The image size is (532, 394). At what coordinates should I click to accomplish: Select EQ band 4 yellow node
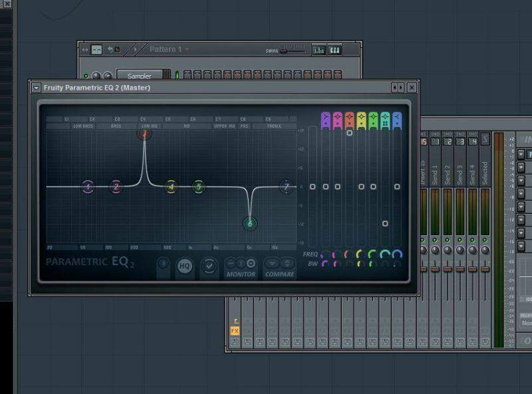171,187
